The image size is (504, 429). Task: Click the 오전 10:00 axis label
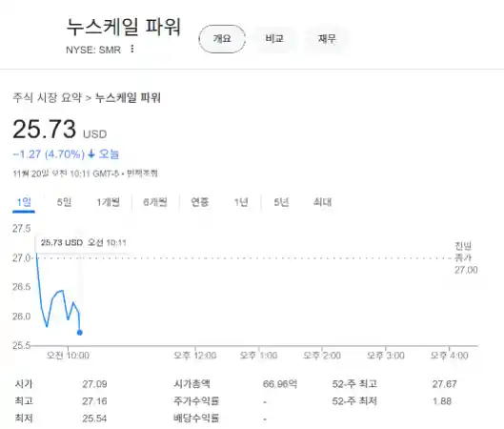click(x=68, y=356)
